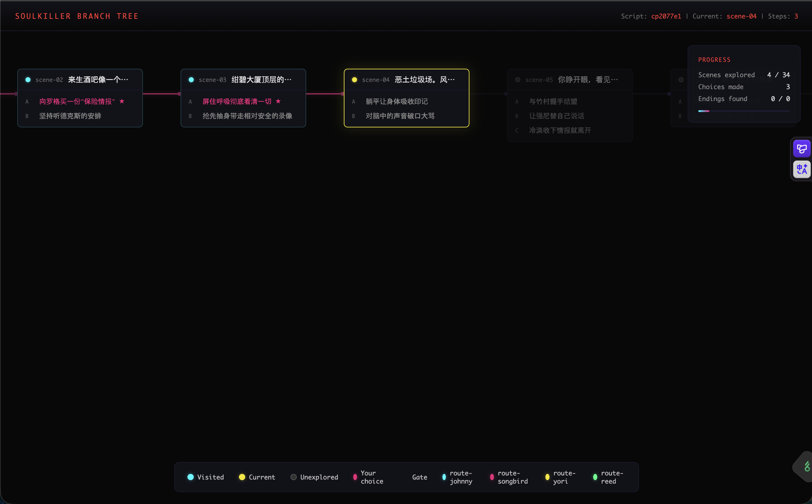
Task: Select choice B 坚持听德克斯的安排
Action: [x=70, y=116]
